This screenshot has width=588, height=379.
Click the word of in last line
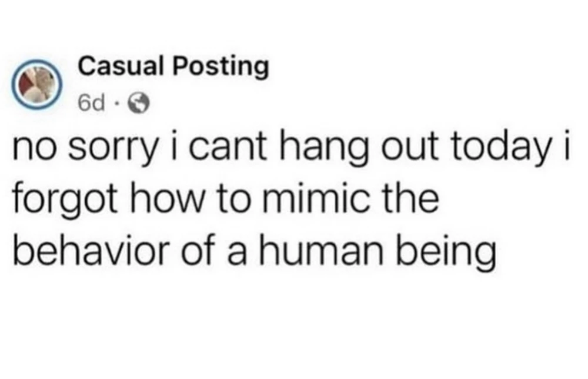[198, 249]
